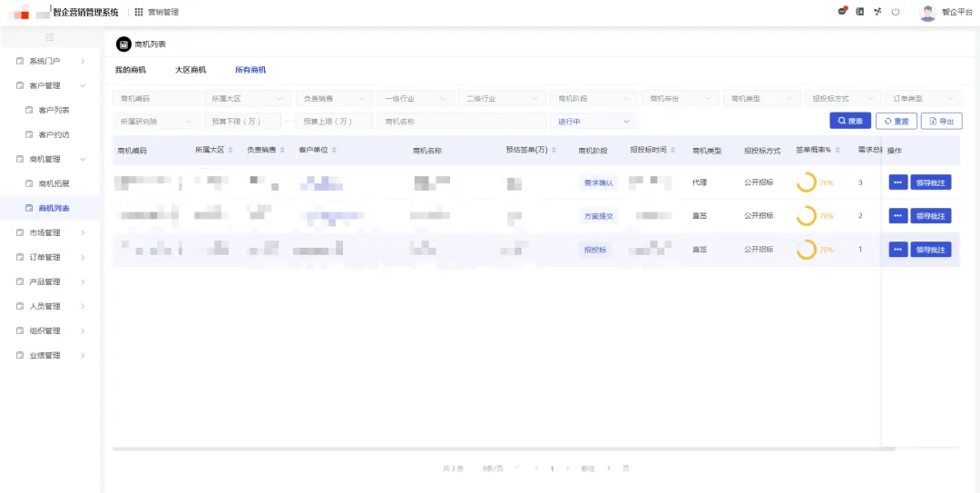Click the 商机名称 input field
This screenshot has height=493, width=980.
tap(461, 121)
